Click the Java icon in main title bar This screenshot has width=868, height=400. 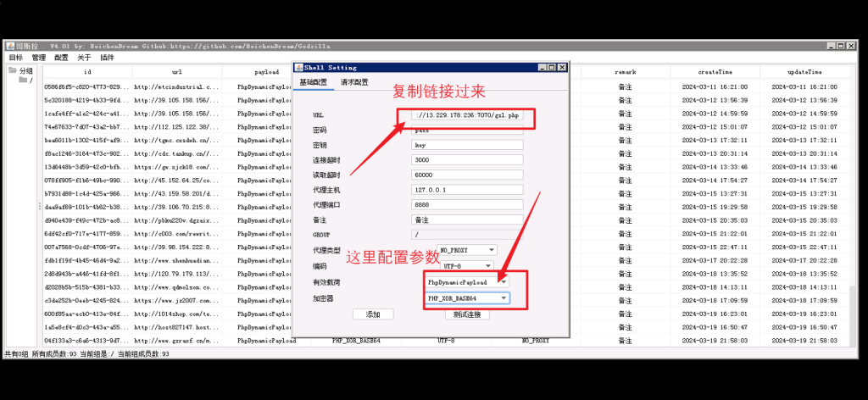coord(9,46)
